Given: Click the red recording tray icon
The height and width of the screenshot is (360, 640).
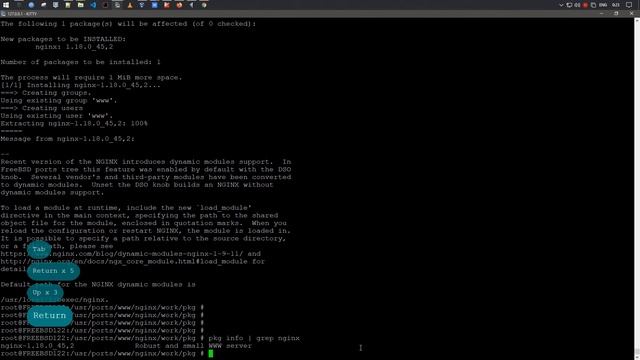Looking at the screenshot, I should (x=585, y=5).
